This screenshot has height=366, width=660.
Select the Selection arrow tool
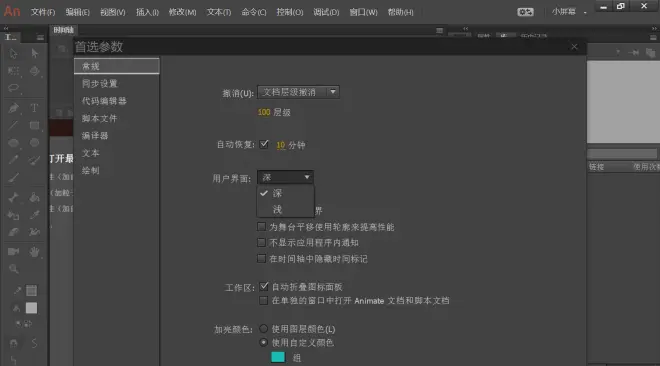13,53
